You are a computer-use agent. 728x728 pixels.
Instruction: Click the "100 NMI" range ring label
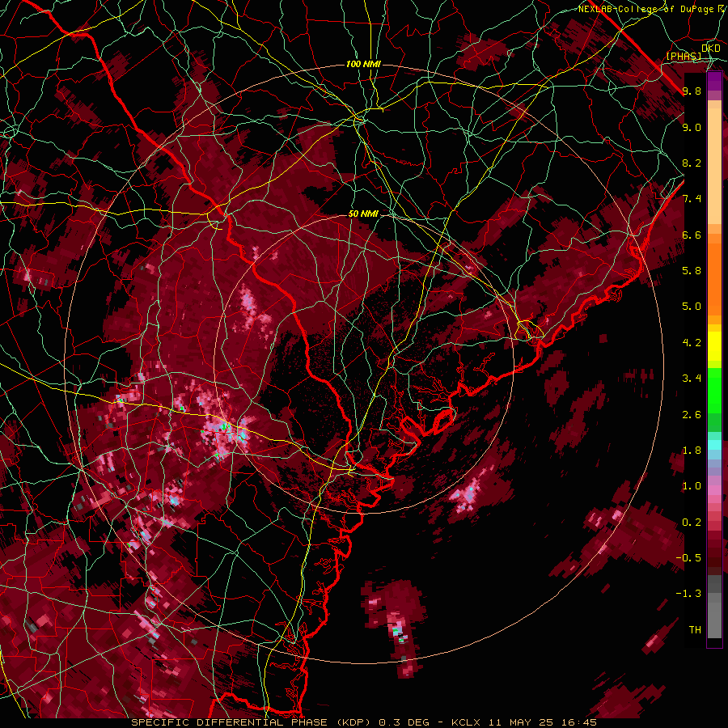tap(363, 64)
